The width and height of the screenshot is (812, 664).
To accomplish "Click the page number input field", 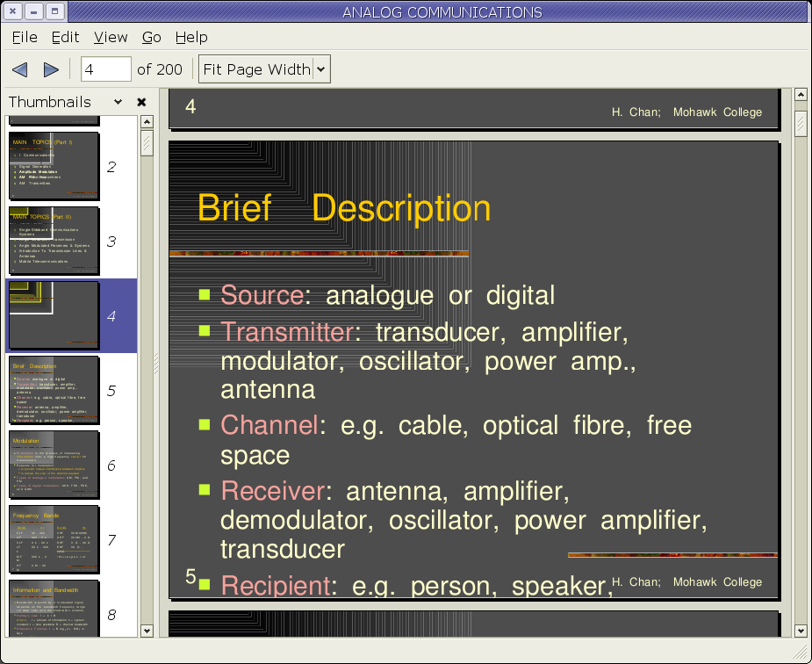I will 105,69.
